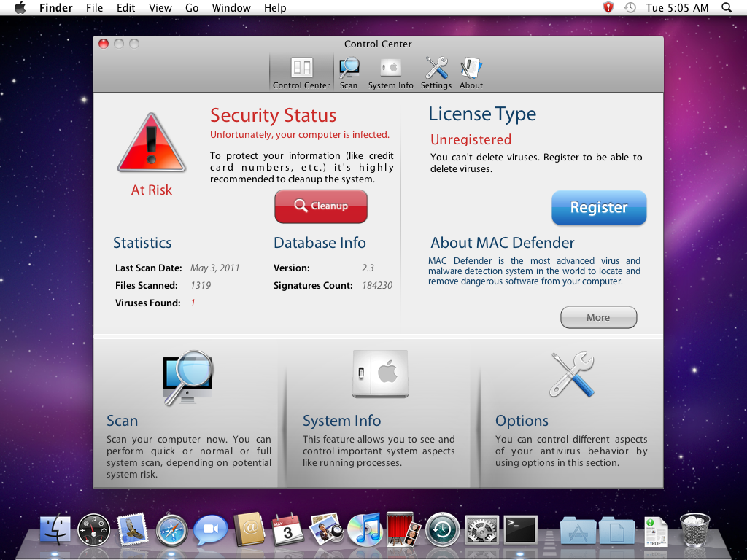
Task: Open the Documents folder in Dock
Action: coord(616,530)
